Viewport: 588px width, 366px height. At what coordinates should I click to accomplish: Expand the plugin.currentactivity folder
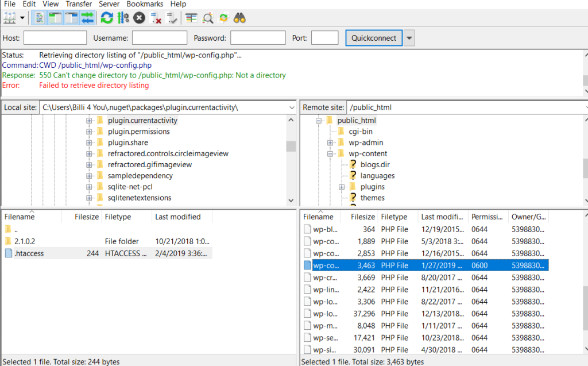[89, 121]
